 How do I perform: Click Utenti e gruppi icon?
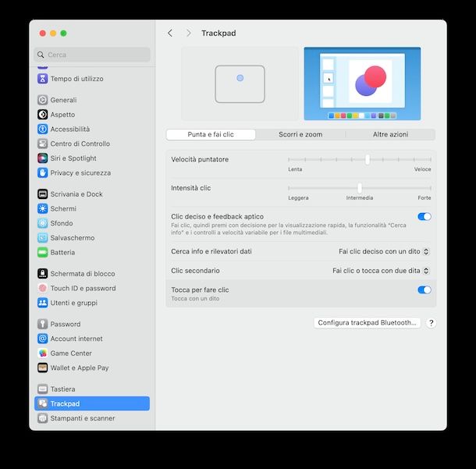[x=42, y=303]
